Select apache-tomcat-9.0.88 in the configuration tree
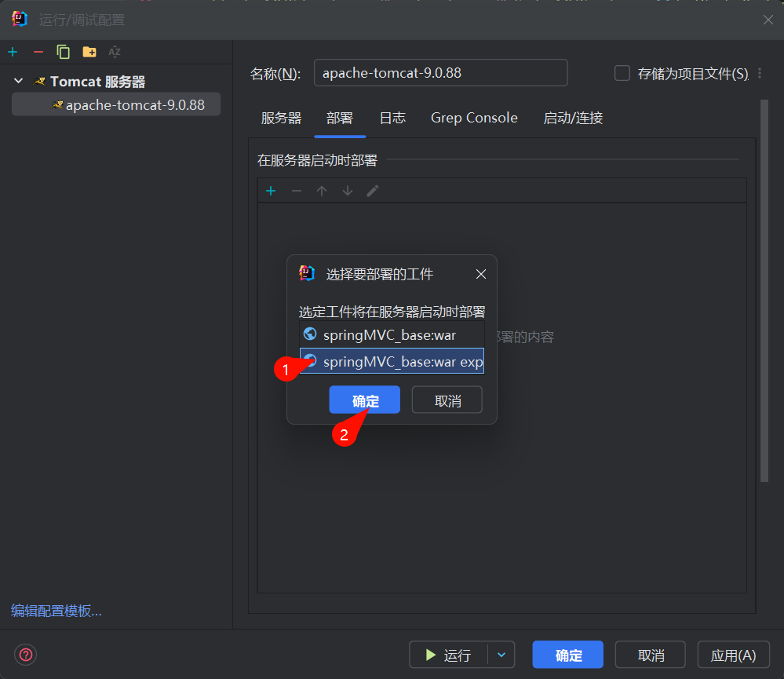This screenshot has height=679, width=784. [116, 104]
